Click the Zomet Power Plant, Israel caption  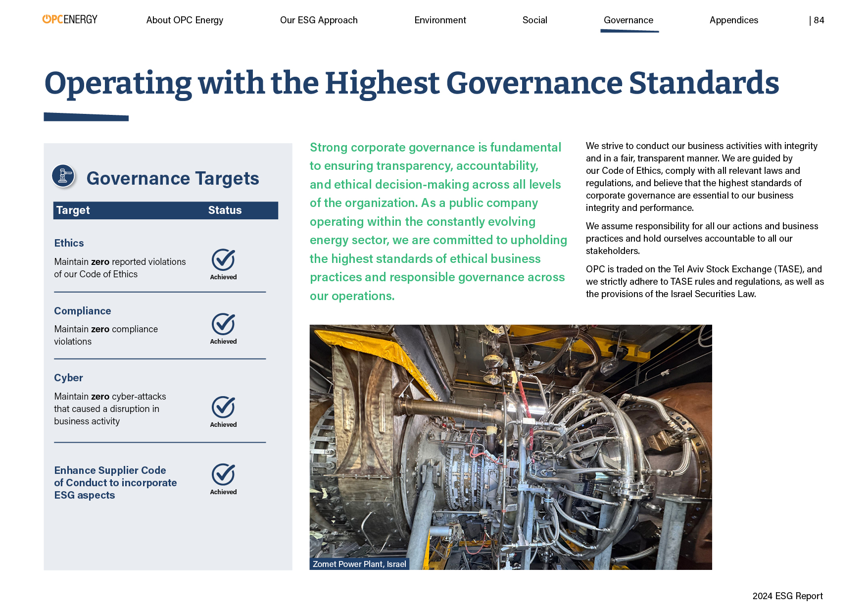point(359,564)
